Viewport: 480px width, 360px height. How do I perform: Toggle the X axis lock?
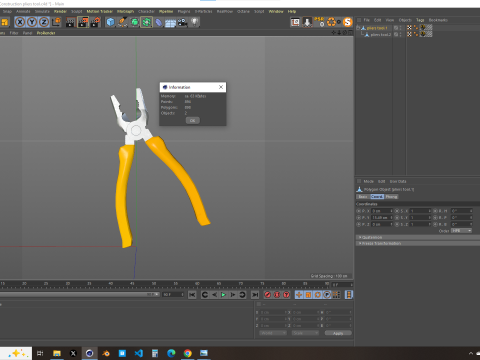pyautogui.click(x=20, y=22)
